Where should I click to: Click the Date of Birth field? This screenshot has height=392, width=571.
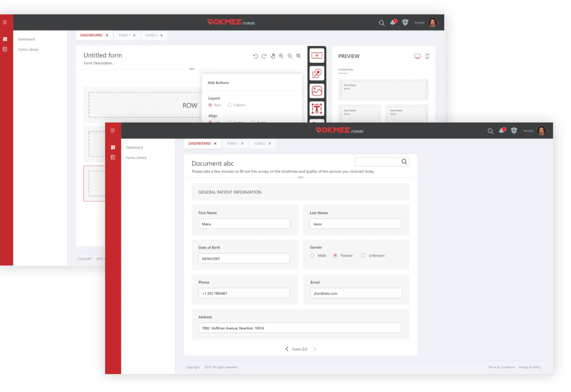click(x=244, y=258)
